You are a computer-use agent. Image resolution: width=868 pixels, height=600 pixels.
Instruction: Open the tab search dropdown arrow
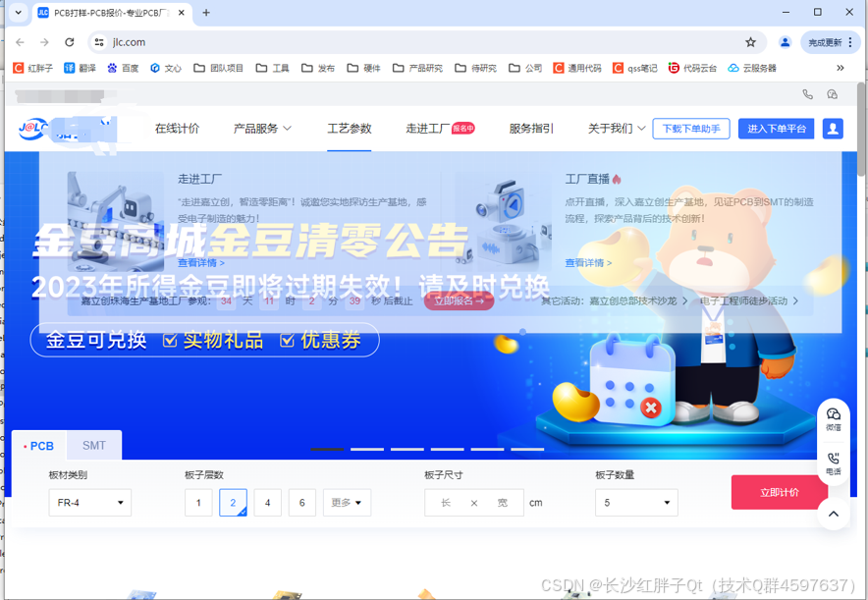coord(19,12)
